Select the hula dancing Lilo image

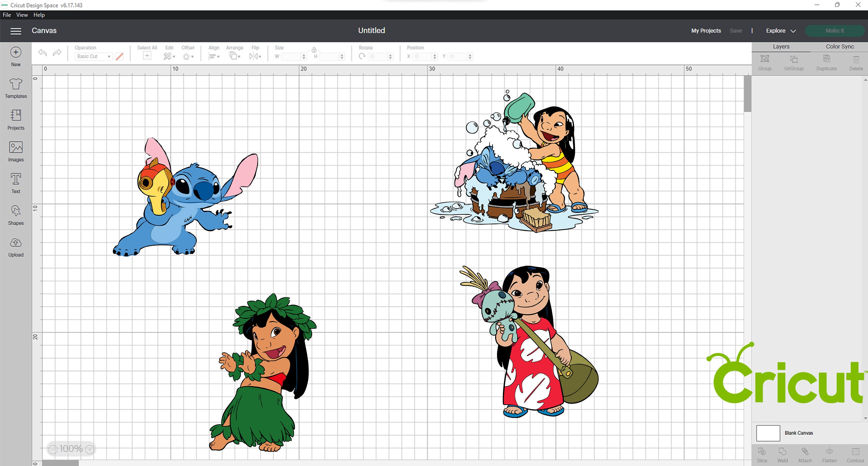(263, 372)
